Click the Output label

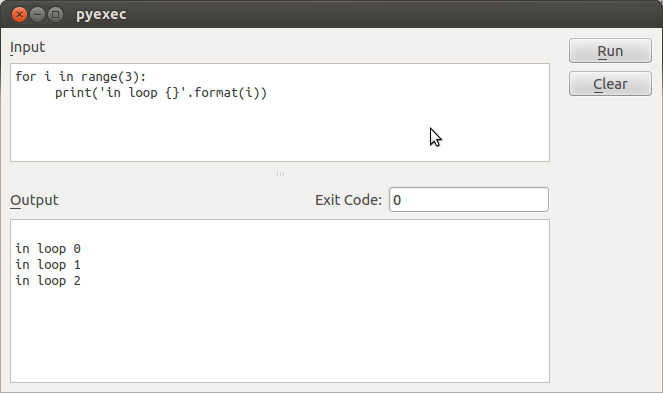point(34,200)
